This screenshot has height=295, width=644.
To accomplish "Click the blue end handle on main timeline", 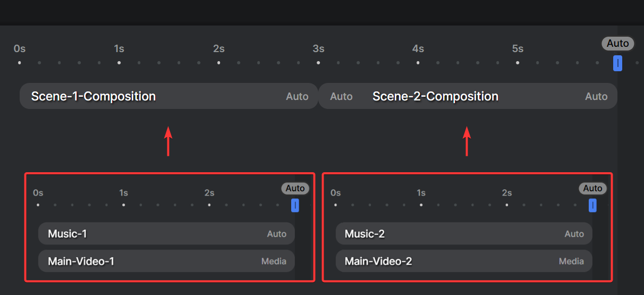I will pyautogui.click(x=617, y=63).
